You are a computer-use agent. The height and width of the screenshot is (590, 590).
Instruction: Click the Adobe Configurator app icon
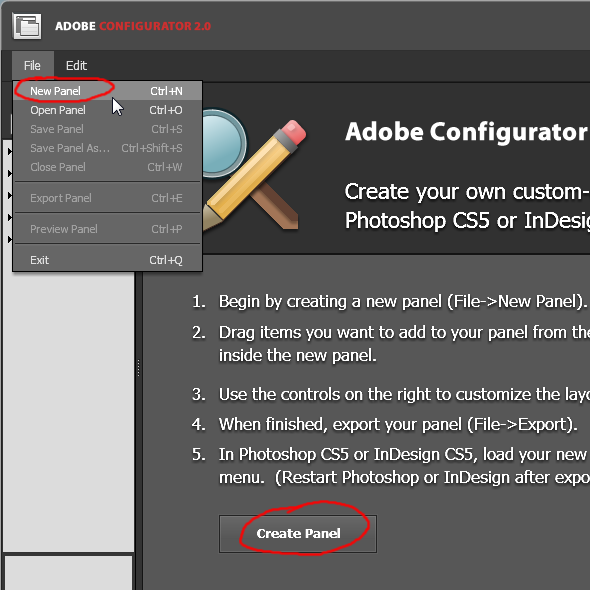[27, 26]
